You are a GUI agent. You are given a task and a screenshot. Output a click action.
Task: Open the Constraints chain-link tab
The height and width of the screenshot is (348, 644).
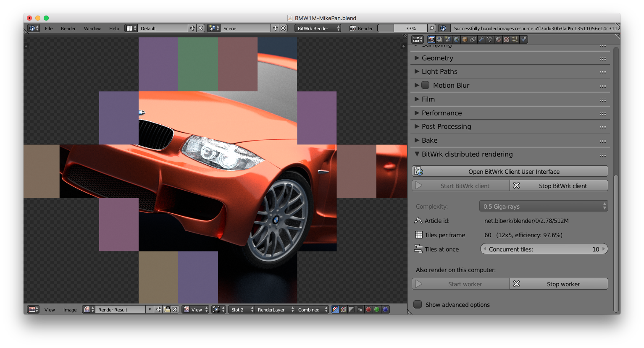point(473,39)
